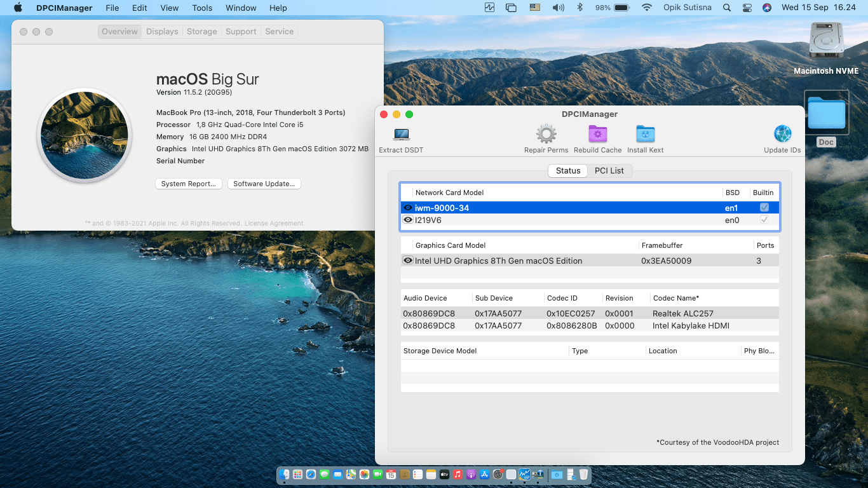Open Notes from the dock
868x488 pixels.
(431, 474)
